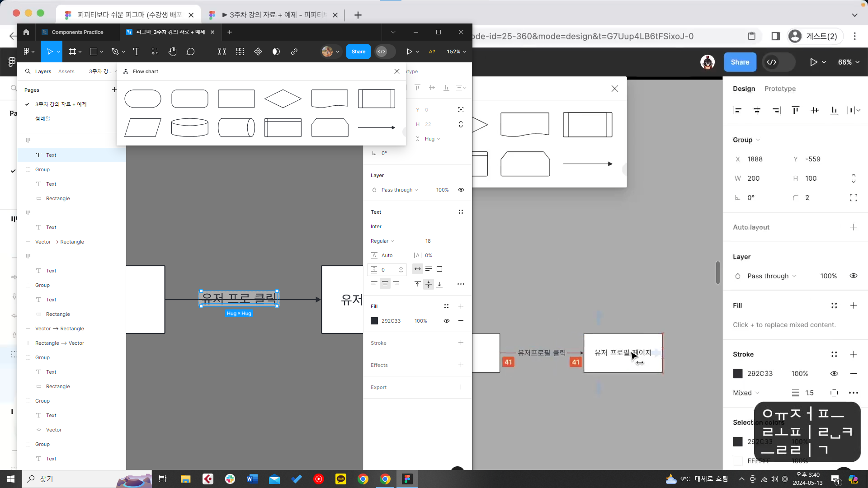Expand the Group type dropdown in background Design panel
Image resolution: width=868 pixels, height=488 pixels.
(x=746, y=140)
